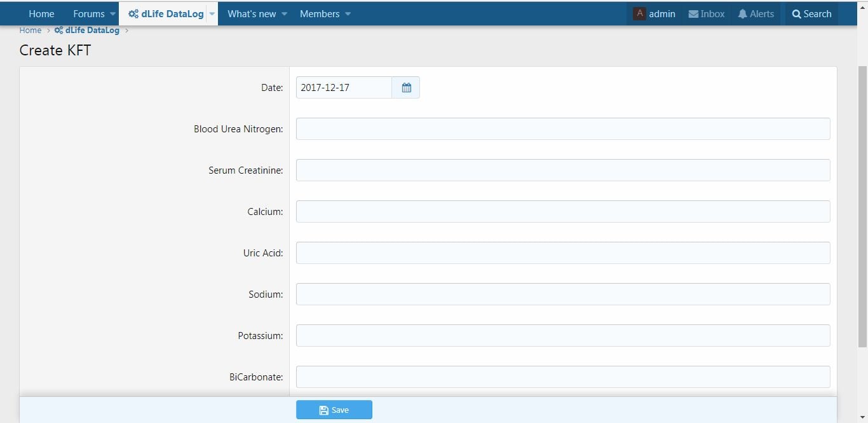Viewport: 868px width, 423px height.
Task: Follow the dLife DataLog breadcrumb link
Action: click(88, 30)
